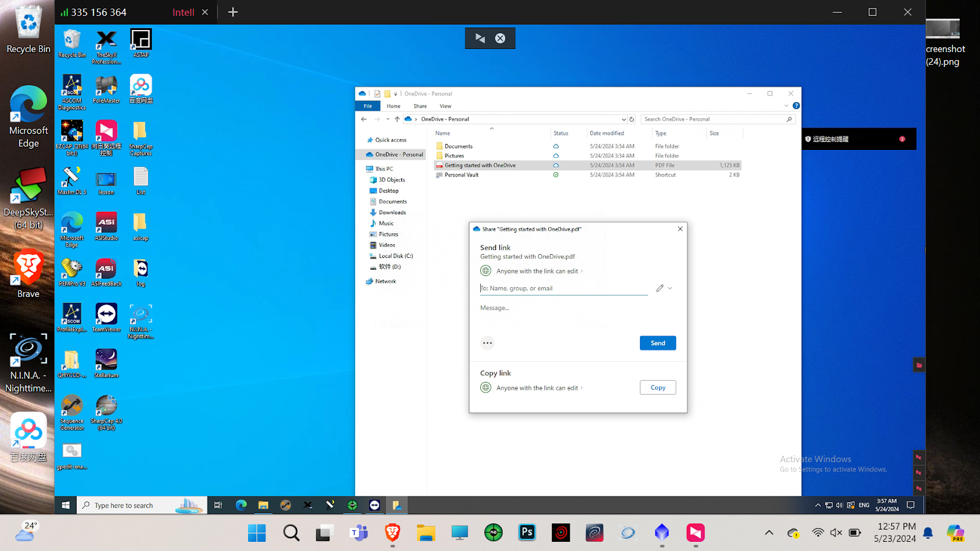This screenshot has width=980, height=551.
Task: Click the Search OneDrive - Personal box
Action: click(x=717, y=119)
